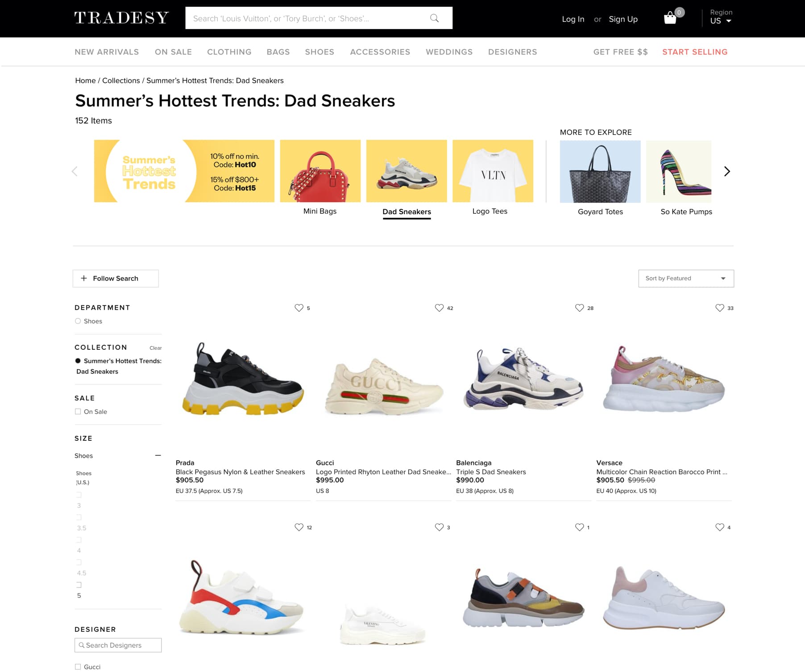Click the Search Designers input field

coord(118,645)
